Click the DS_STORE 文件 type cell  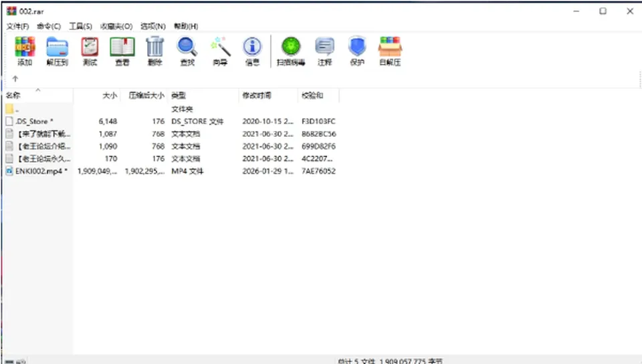point(197,122)
